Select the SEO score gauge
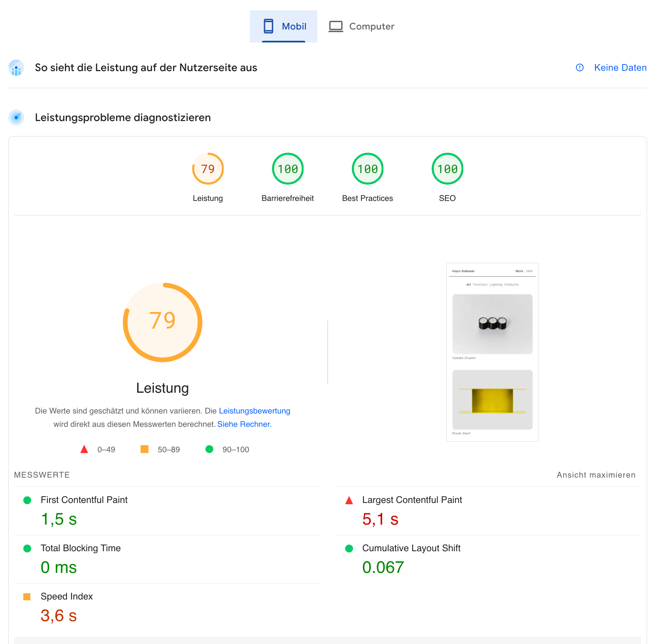The image size is (672, 644). tap(447, 169)
